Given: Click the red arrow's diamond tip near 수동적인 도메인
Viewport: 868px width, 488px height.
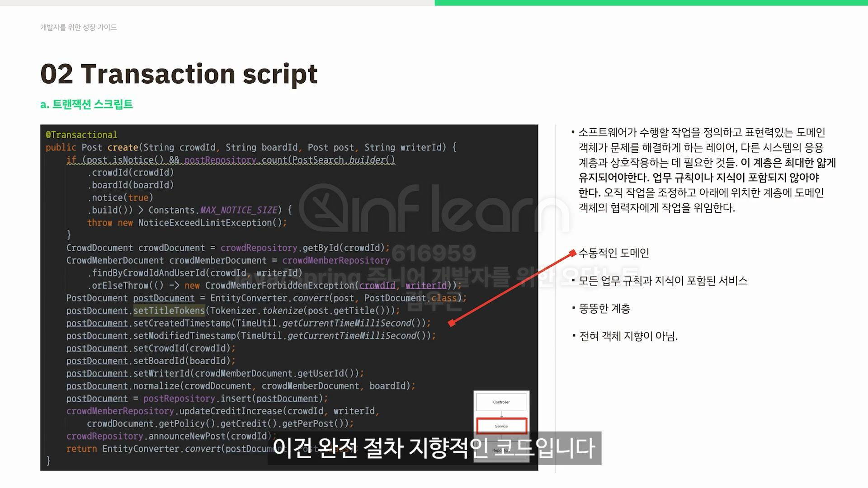Looking at the screenshot, I should 572,253.
